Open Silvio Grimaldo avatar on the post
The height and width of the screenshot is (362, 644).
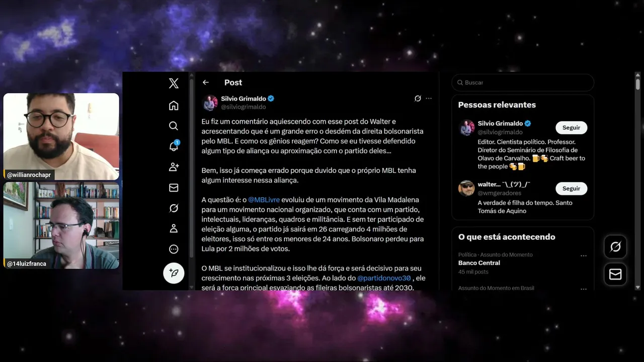210,103
